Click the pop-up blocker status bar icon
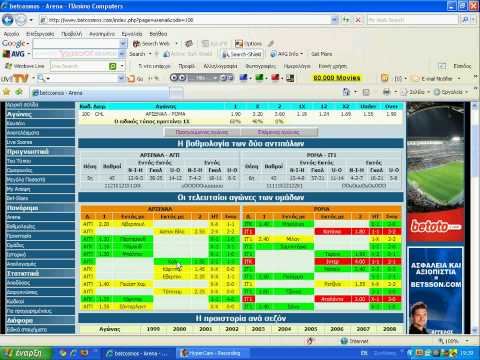 (x=310, y=341)
